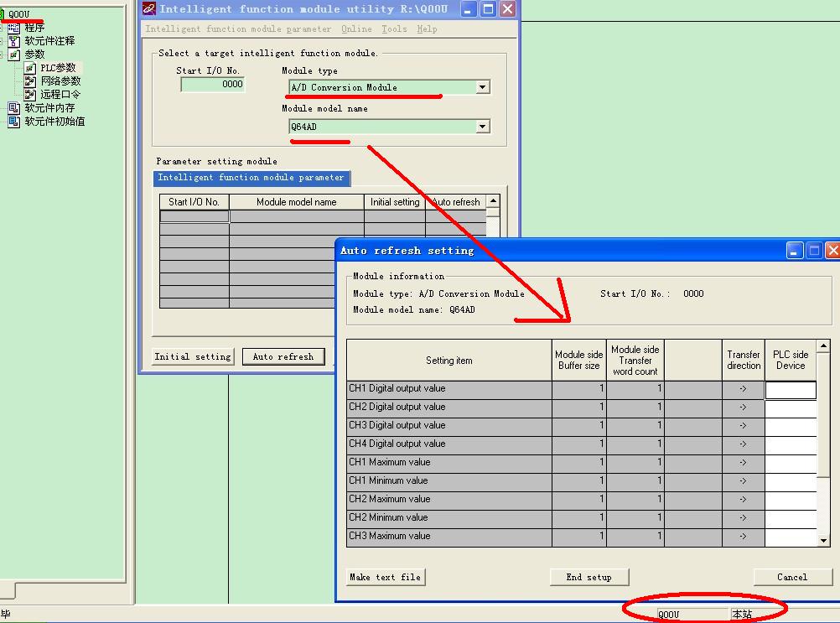Image resolution: width=840 pixels, height=623 pixels.
Task: Click the Start I/O No. input field
Action: [212, 85]
